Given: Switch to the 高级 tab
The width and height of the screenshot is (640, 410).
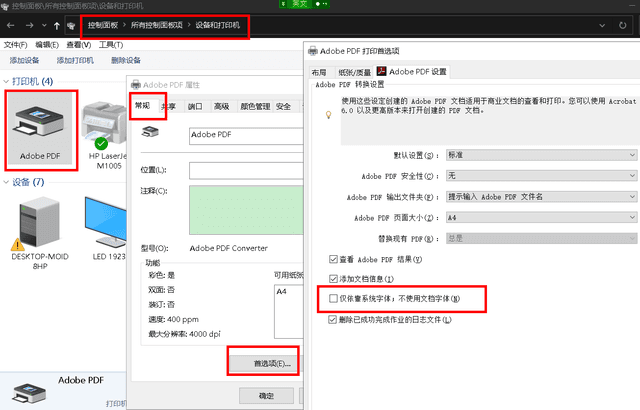Looking at the screenshot, I should click(x=221, y=107).
